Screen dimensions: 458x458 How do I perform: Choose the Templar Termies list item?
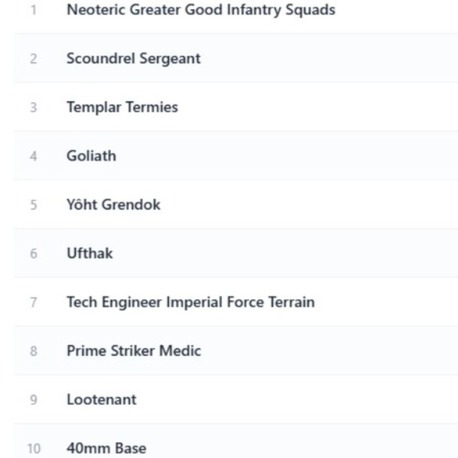(x=236, y=107)
